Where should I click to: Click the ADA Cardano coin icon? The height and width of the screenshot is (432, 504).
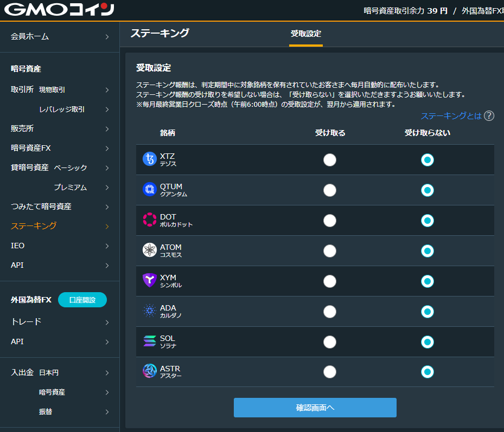pyautogui.click(x=150, y=311)
